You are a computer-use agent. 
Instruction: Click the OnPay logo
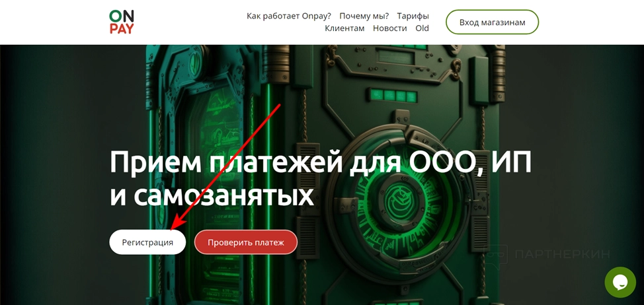[122, 22]
